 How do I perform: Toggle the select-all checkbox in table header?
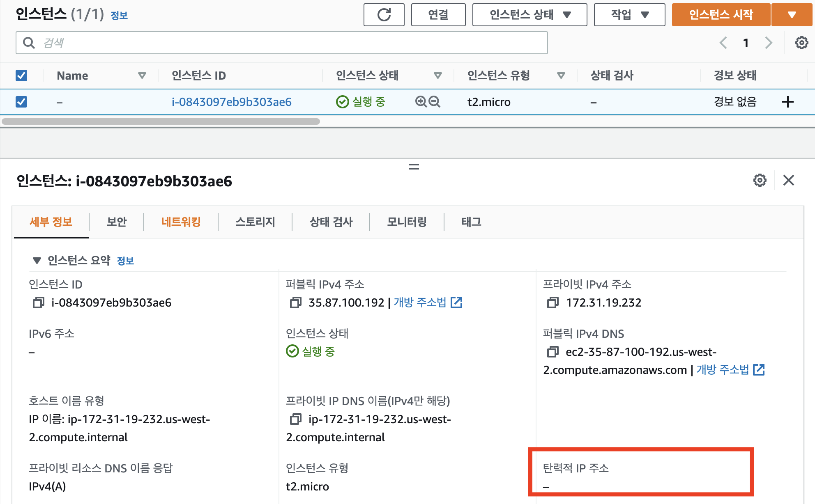pyautogui.click(x=21, y=76)
